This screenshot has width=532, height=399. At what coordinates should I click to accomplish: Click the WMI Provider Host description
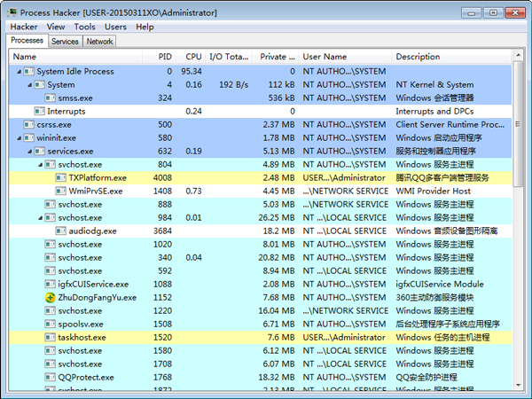coord(433,191)
